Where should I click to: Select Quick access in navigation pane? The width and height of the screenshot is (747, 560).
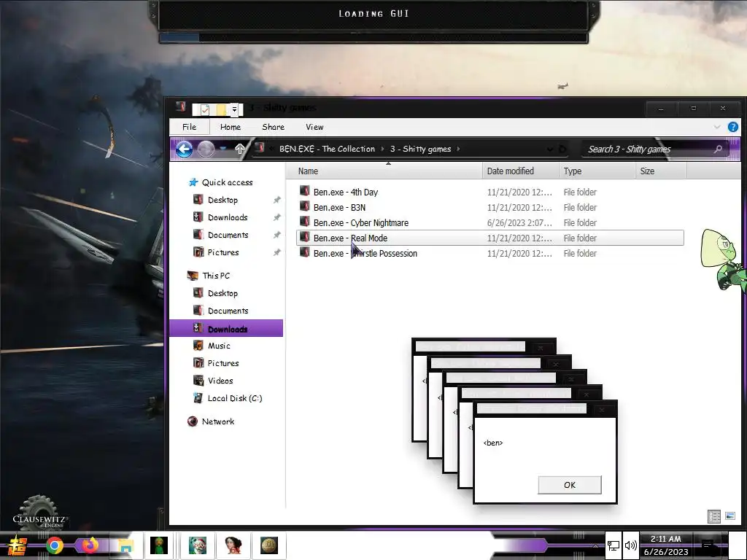(x=227, y=182)
